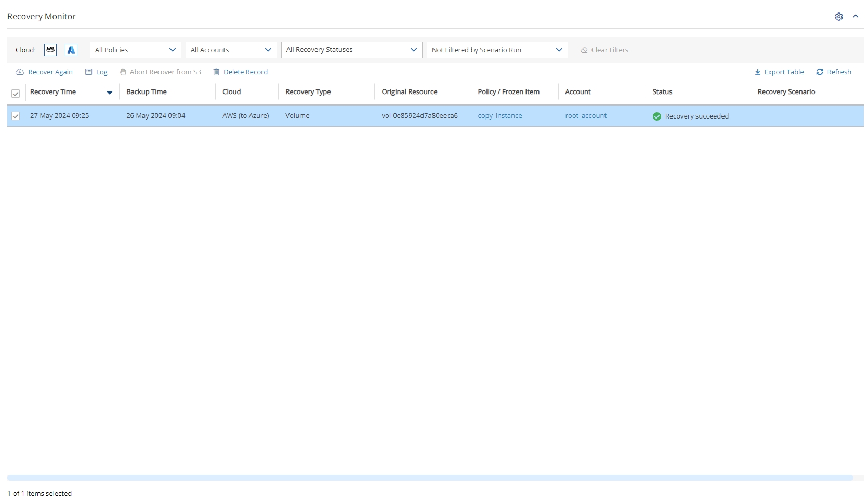Uncheck the 27 May 2024 row checkbox
Viewport: 868px width, 500px height.
coord(16,116)
